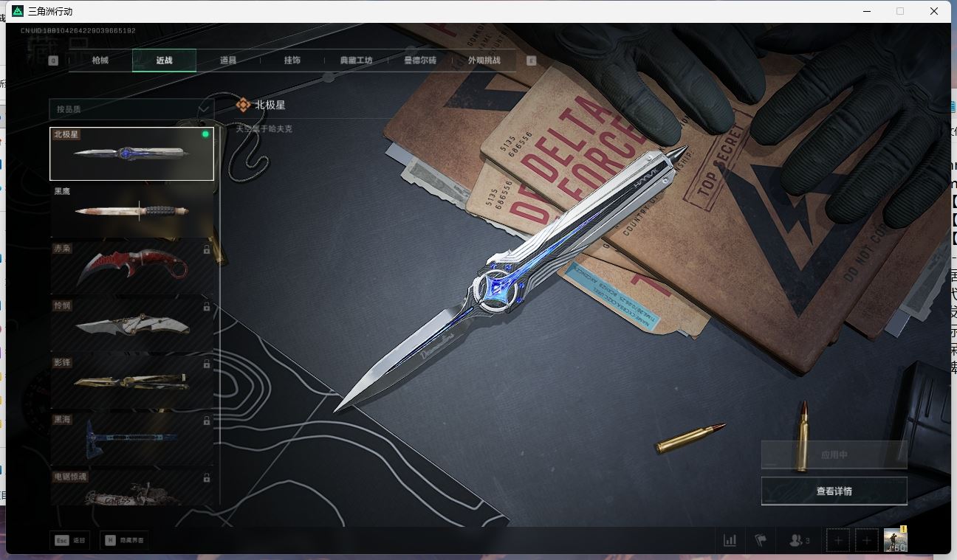Click the Esc 返回 button
The height and width of the screenshot is (560, 957).
(x=69, y=540)
